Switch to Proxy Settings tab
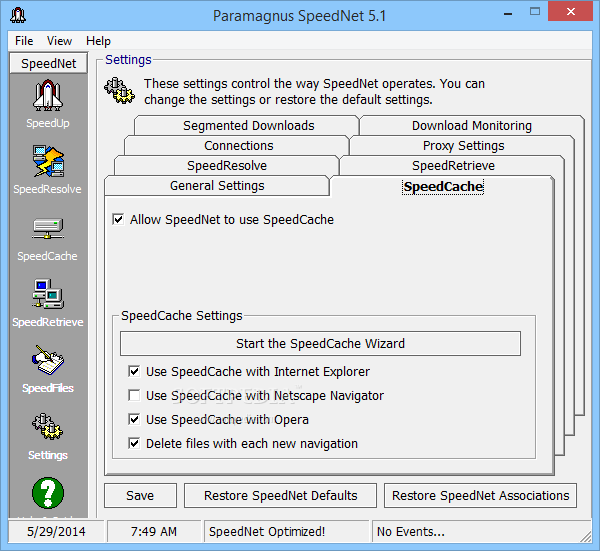Viewport: 600px width, 551px height. click(x=463, y=145)
